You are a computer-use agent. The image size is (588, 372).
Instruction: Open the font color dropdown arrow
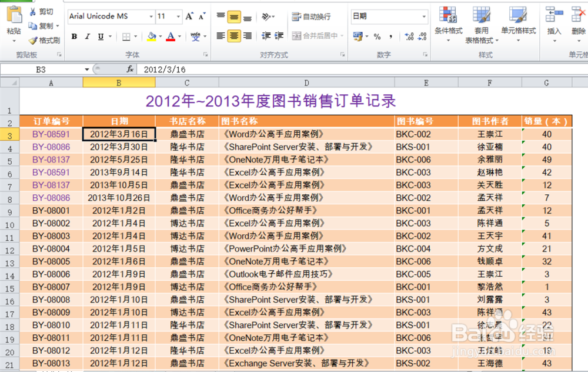179,36
